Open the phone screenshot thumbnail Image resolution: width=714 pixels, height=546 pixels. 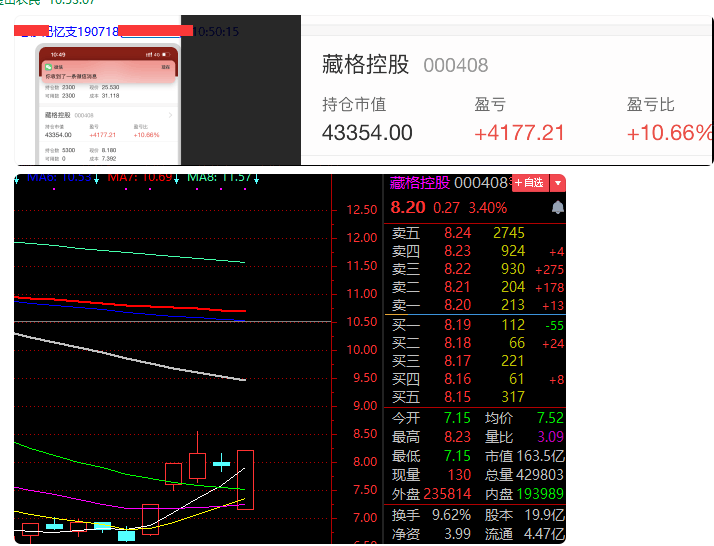tap(108, 104)
